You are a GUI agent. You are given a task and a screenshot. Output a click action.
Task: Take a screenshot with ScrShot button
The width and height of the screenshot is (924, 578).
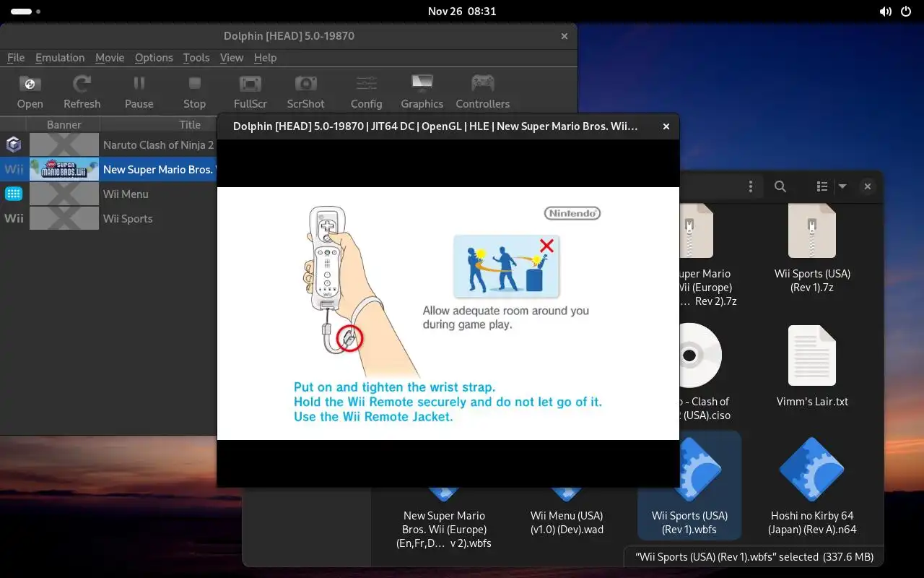click(305, 92)
